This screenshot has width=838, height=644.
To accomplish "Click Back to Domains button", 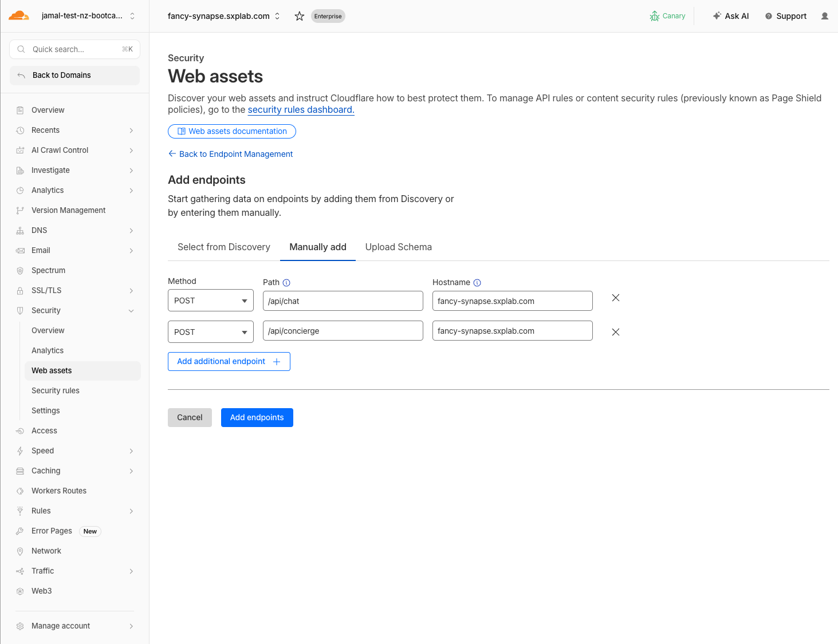I will (74, 75).
